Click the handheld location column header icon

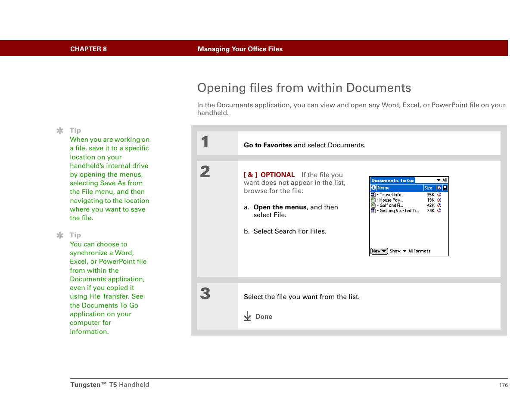[x=445, y=188]
